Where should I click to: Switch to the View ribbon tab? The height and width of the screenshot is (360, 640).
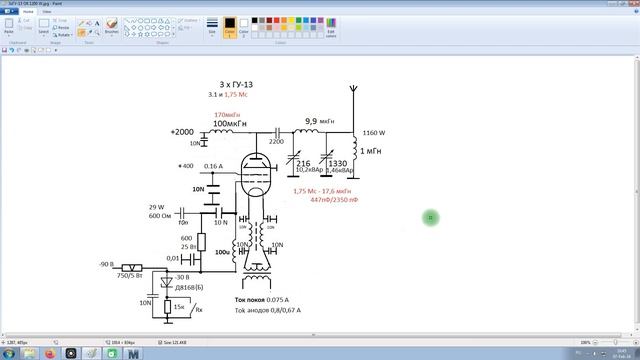tap(47, 11)
